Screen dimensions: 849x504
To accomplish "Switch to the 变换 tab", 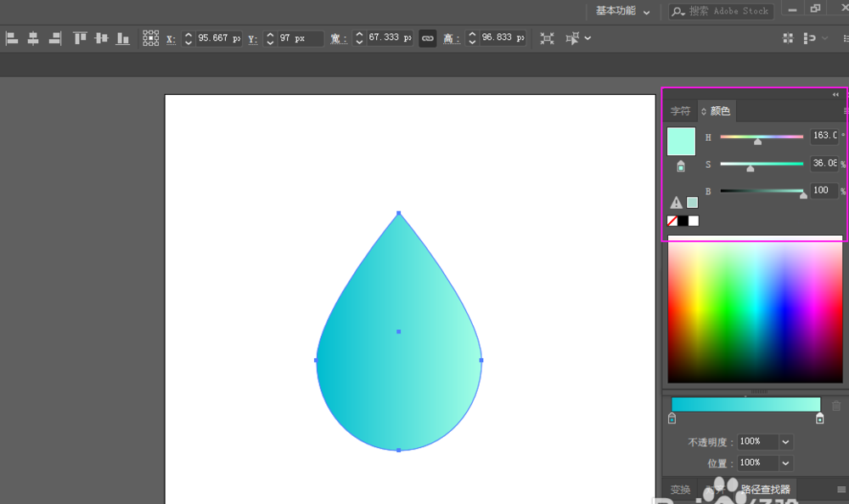I will 680,490.
